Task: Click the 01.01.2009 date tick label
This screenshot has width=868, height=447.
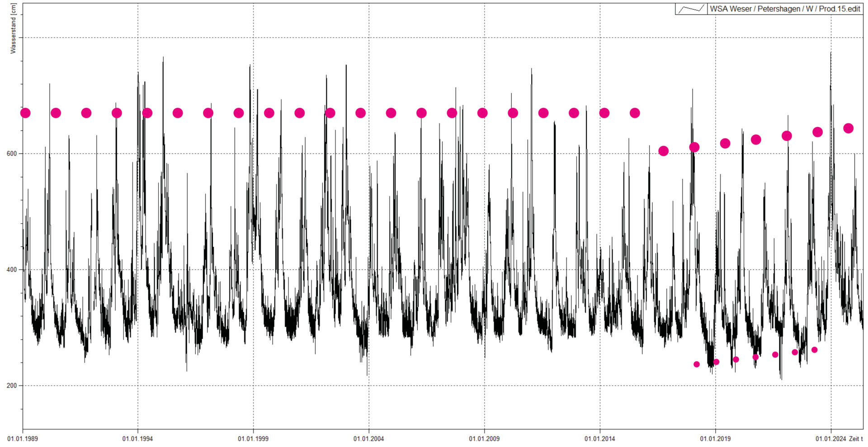Action: click(x=484, y=439)
